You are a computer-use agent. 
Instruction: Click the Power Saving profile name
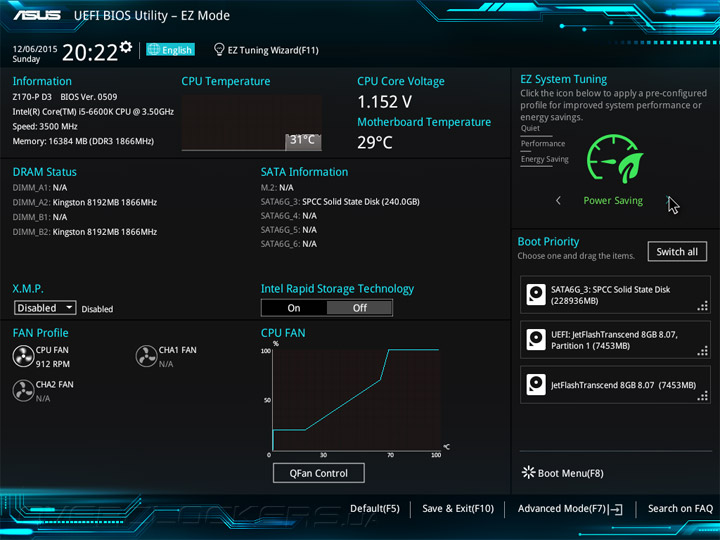point(613,201)
